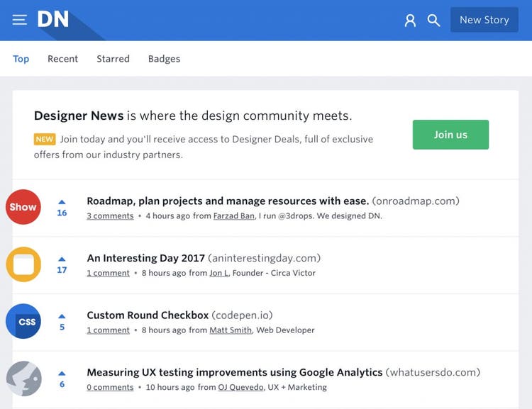Image resolution: width=532 pixels, height=409 pixels.
Task: Open Farzad Ban's profile
Action: click(x=234, y=216)
